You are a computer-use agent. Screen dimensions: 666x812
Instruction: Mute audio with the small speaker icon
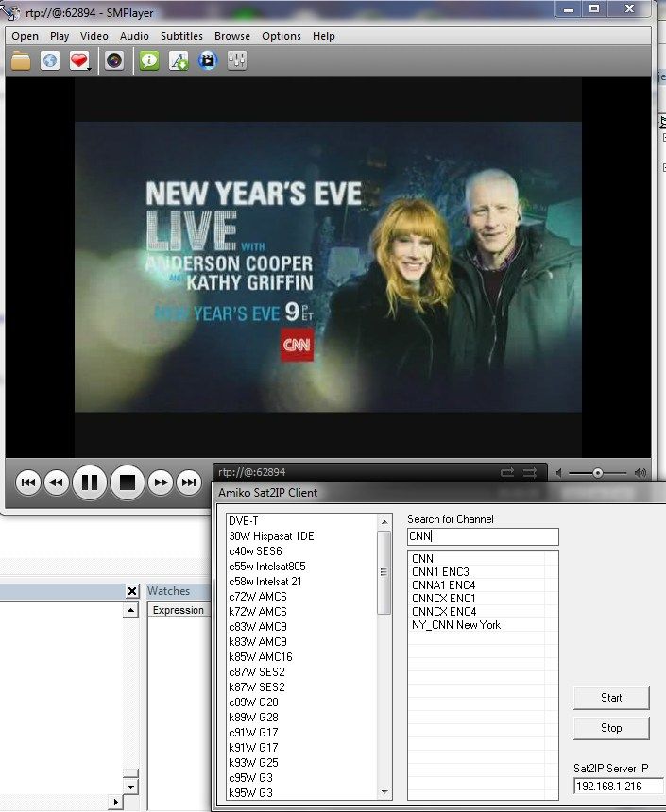pos(558,473)
